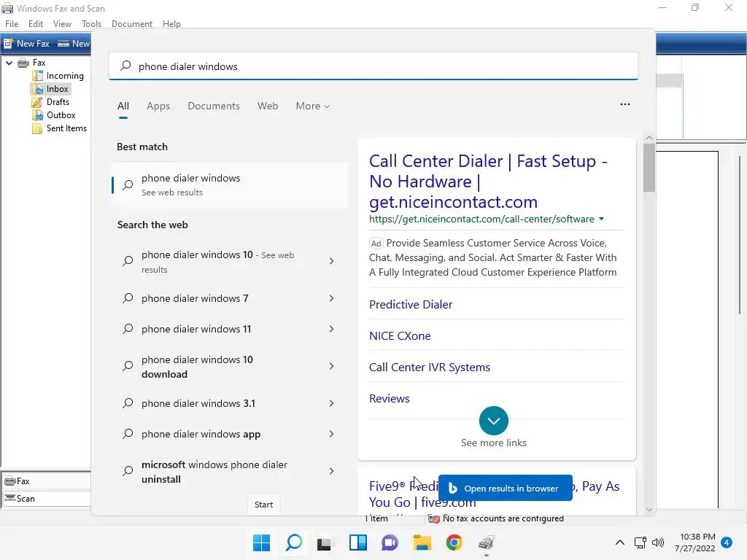Viewport: 747px width, 560px height.
Task: Expand phone dialer windows 10 download arrow
Action: click(x=332, y=366)
